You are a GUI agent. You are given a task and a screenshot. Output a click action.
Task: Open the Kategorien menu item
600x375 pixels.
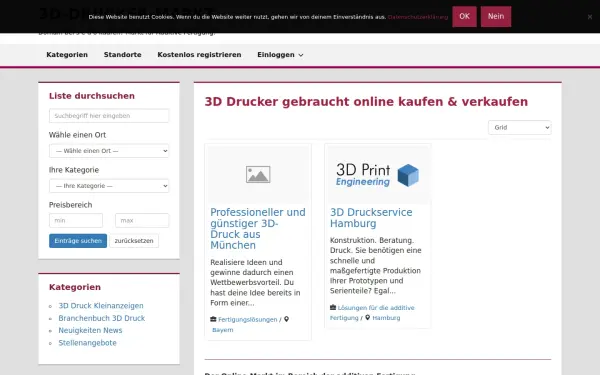tap(67, 55)
